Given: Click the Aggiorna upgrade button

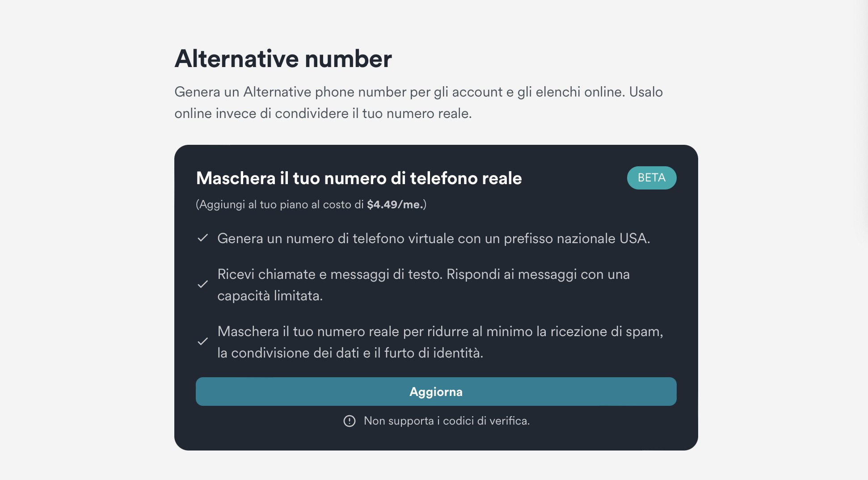Looking at the screenshot, I should click(x=436, y=392).
